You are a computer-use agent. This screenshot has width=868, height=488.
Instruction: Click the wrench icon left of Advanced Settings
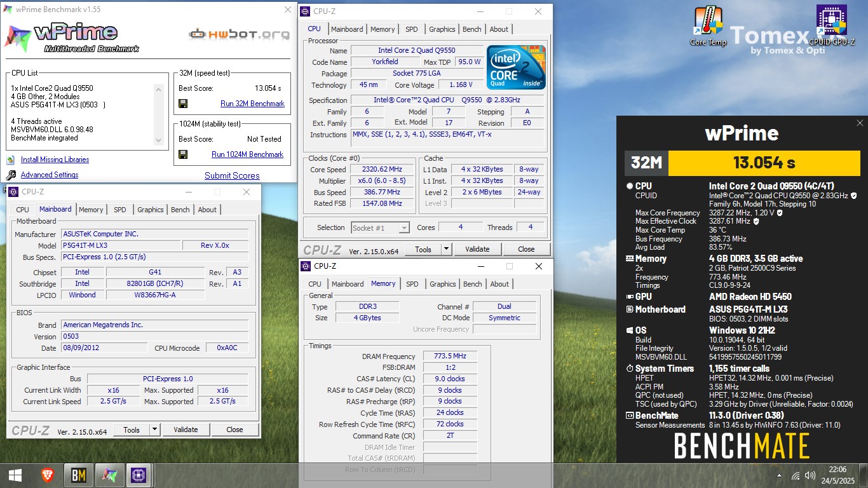11,175
